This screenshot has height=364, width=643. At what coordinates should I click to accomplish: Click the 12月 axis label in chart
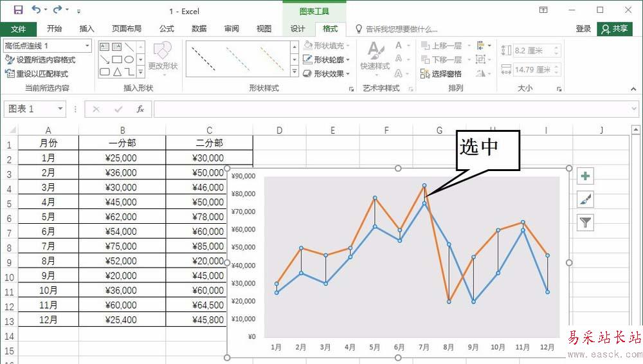click(x=547, y=347)
